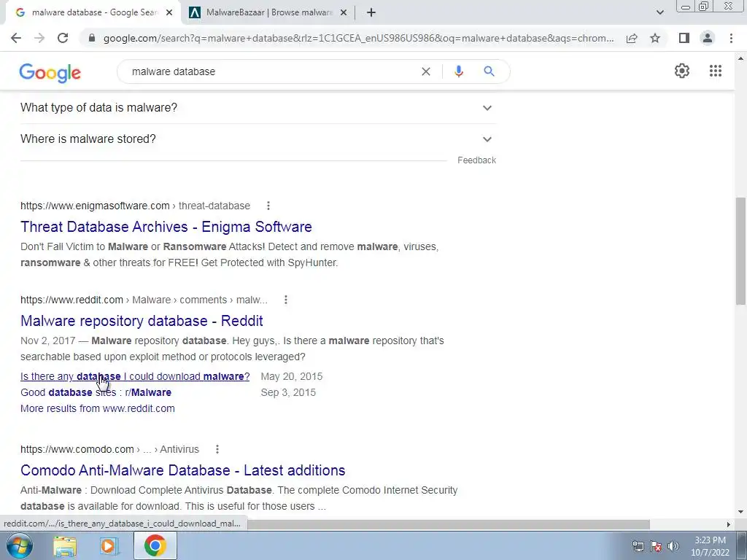
Task: Click the browser forward arrow
Action: pyautogui.click(x=39, y=38)
